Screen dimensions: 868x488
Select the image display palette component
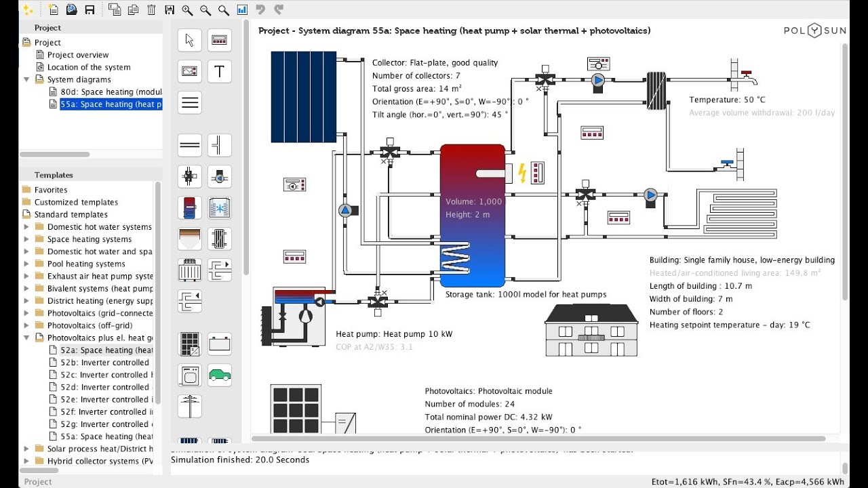(x=190, y=71)
